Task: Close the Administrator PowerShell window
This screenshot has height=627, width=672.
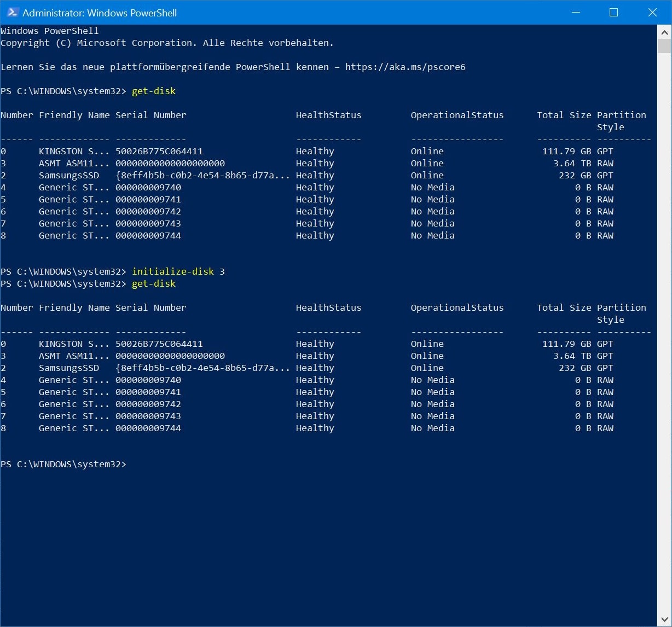Action: click(x=652, y=12)
